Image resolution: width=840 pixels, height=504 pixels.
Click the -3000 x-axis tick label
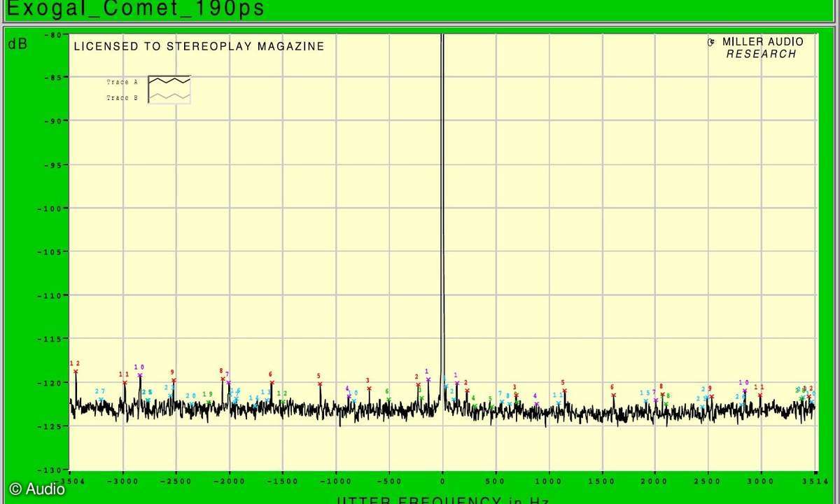coord(122,482)
